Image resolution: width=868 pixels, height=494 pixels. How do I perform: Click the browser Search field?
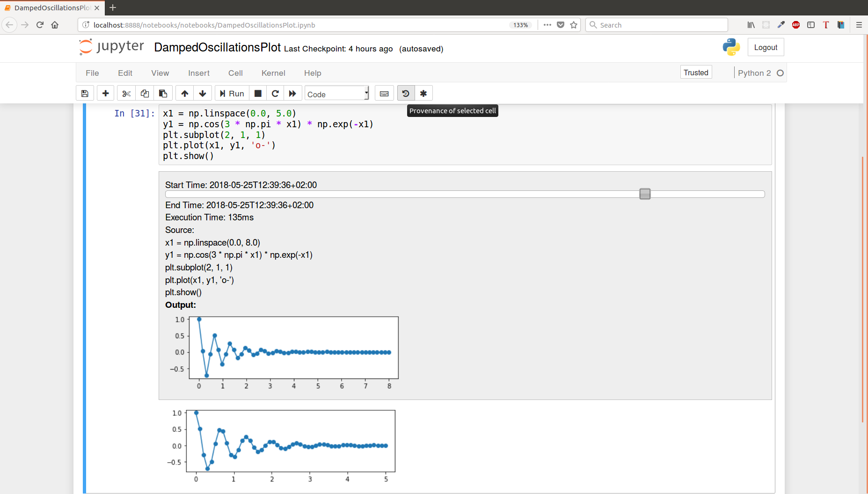point(656,25)
